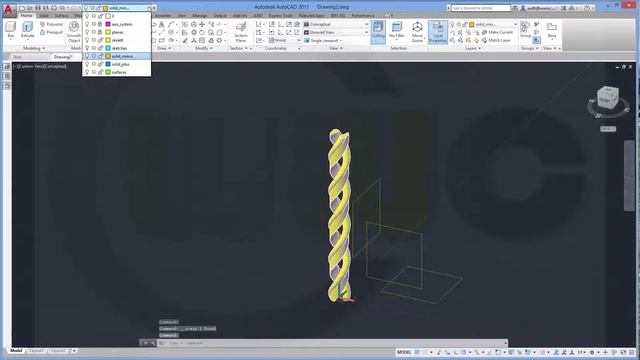This screenshot has width=640, height=360.
Task: Click the Presspull tool
Action: pyautogui.click(x=51, y=32)
